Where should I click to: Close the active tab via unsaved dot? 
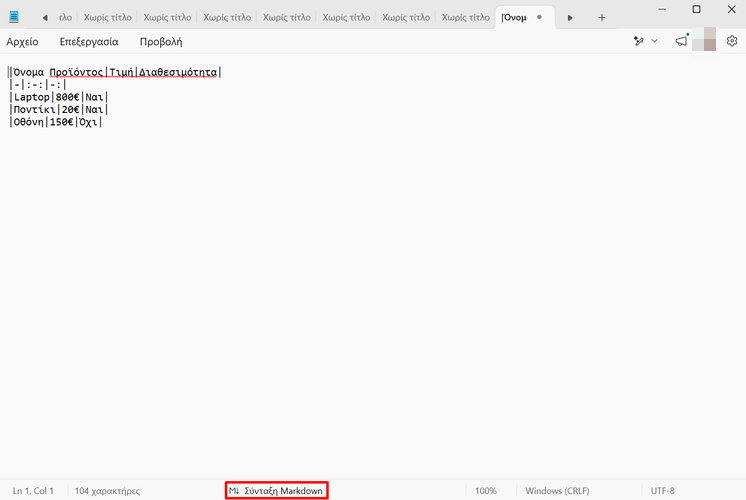click(x=540, y=18)
